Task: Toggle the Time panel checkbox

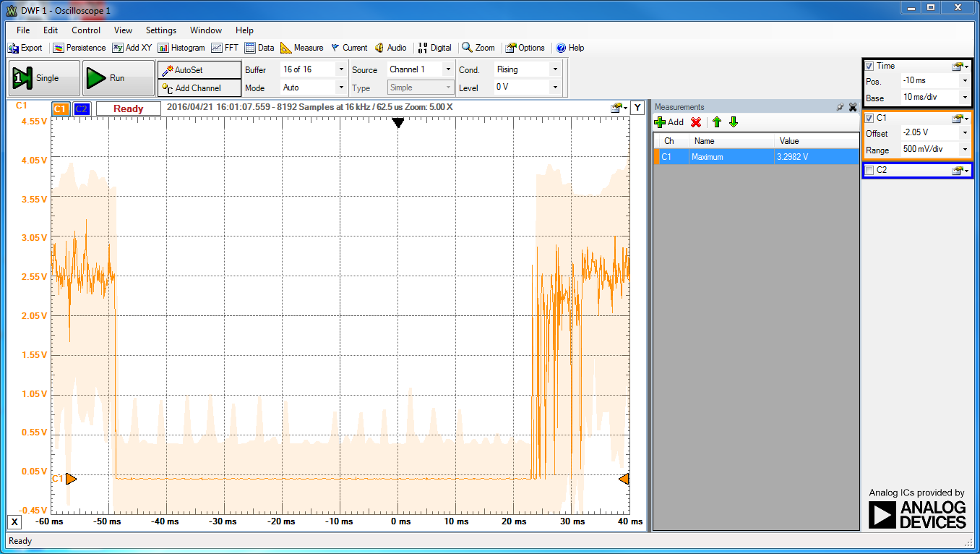Action: 869,65
